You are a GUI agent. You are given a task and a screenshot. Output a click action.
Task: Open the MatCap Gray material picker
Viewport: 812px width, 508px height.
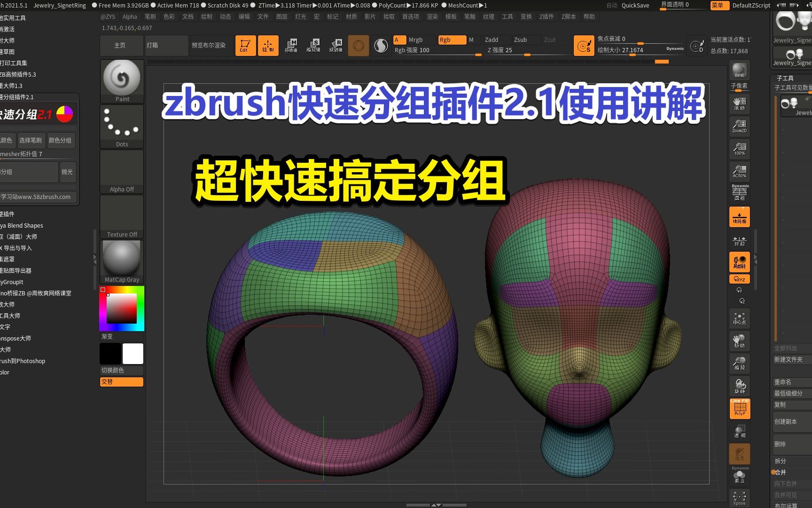121,258
